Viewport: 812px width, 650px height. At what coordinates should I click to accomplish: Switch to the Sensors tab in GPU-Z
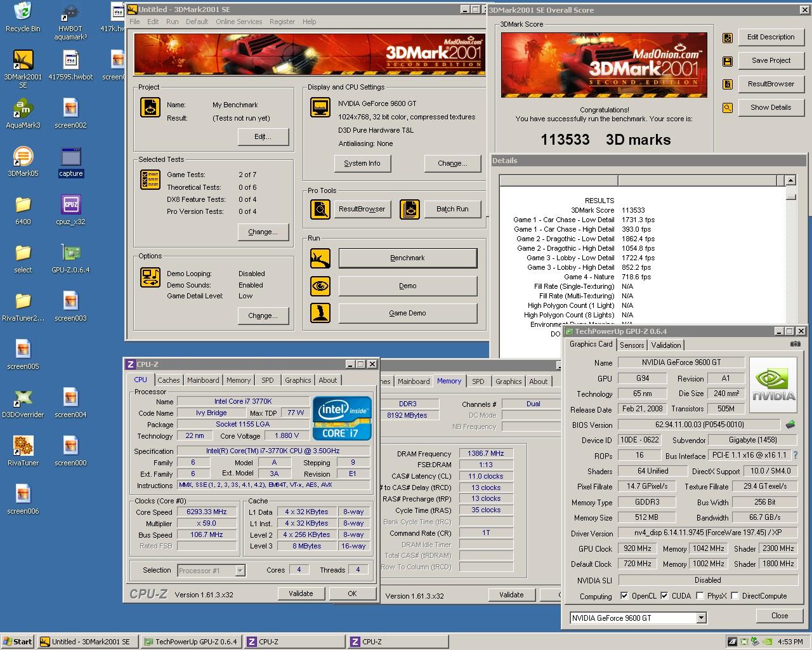pyautogui.click(x=632, y=345)
